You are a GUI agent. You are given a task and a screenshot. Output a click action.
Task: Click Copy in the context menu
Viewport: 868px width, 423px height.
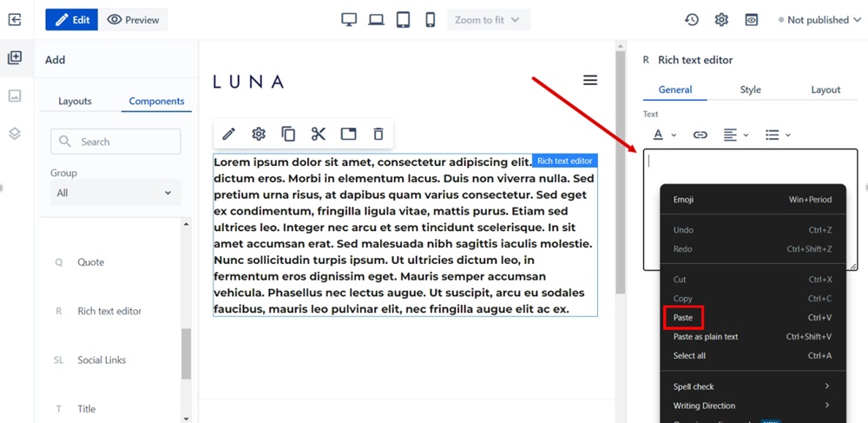pos(753,299)
